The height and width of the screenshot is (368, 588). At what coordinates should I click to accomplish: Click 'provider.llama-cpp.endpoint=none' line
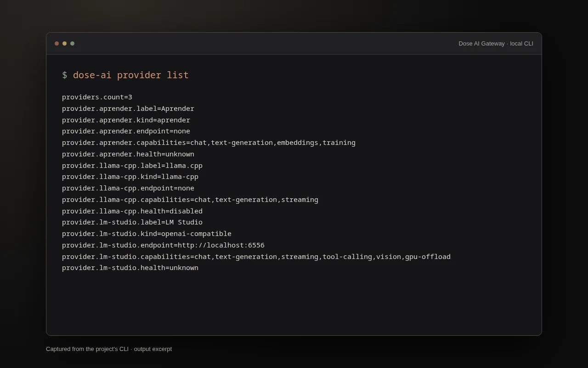click(x=128, y=188)
